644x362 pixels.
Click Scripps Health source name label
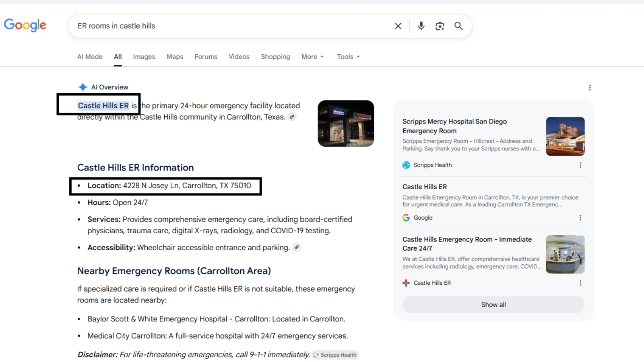[433, 165]
